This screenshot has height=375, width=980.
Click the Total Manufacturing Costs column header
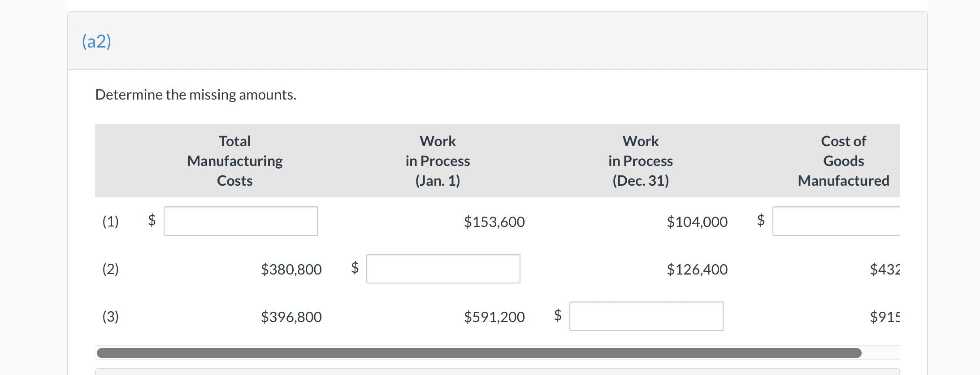pos(234,161)
